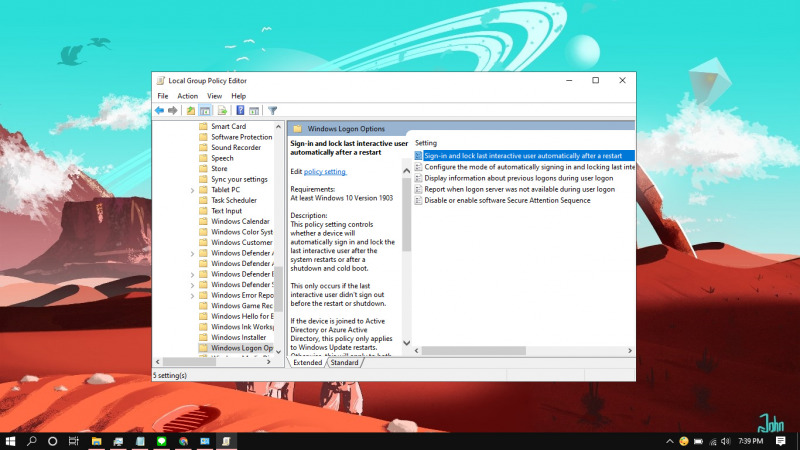Expand the Windows Error Reporting node arrow
The image size is (800, 450).
click(x=192, y=295)
